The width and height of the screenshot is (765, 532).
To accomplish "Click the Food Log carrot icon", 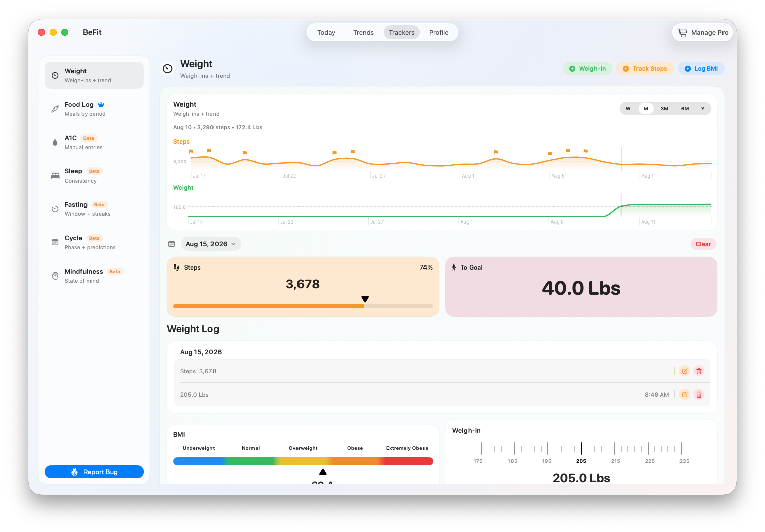I will 55,109.
